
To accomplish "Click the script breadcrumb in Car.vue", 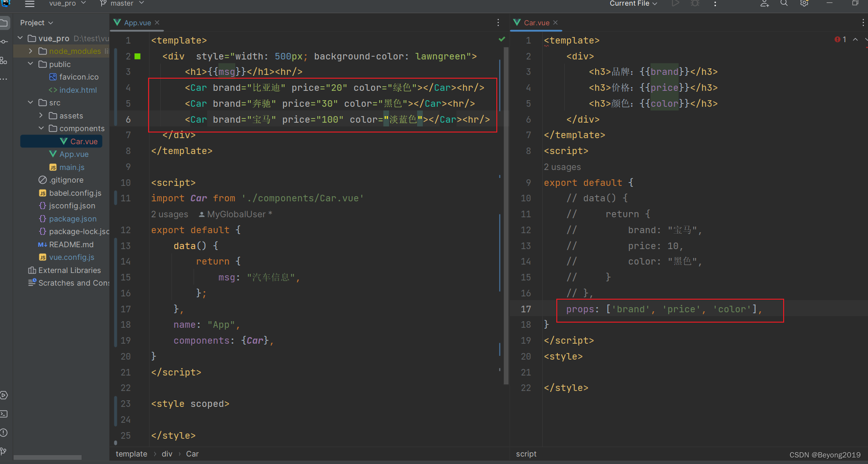I will click(526, 454).
